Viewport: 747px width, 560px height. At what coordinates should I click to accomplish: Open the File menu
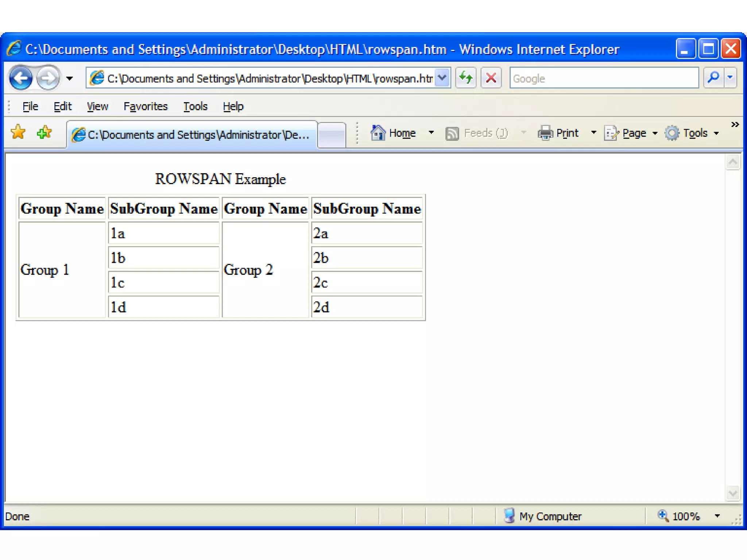pyautogui.click(x=30, y=106)
